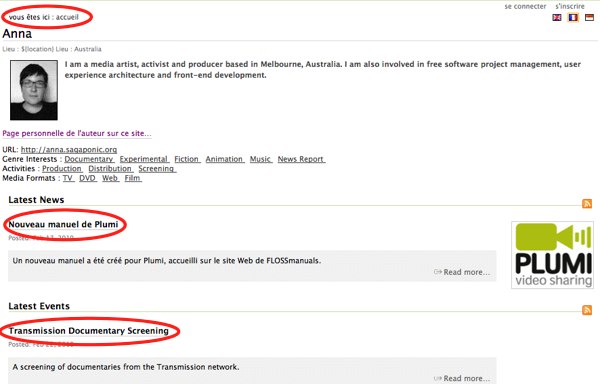Open 'Transmission Documentary Screening' event title
Viewport: 600px width, 384px height.
click(88, 331)
